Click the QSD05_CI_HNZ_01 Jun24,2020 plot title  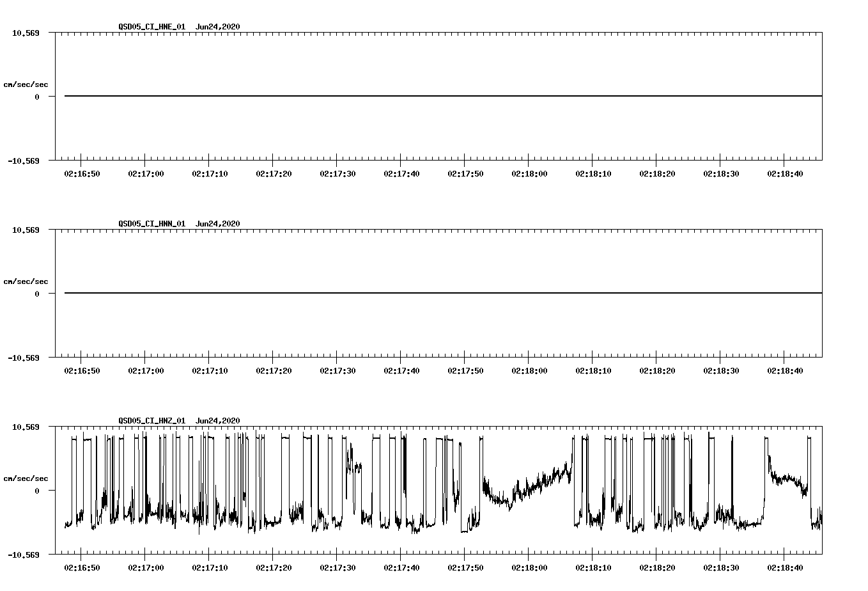(x=179, y=421)
